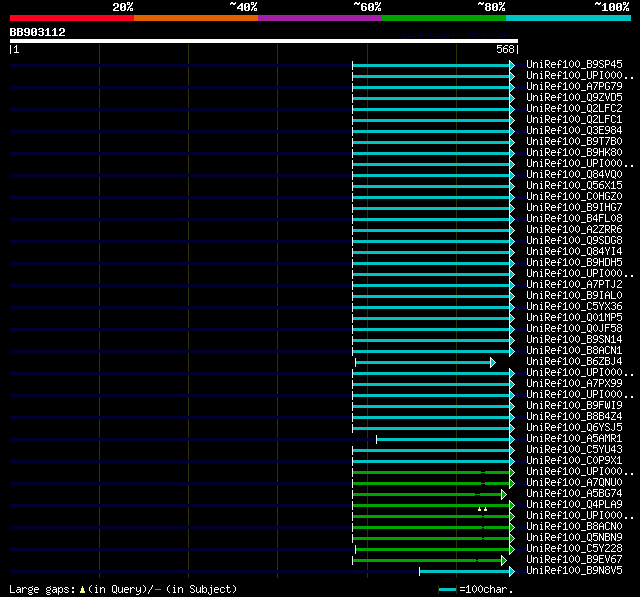The image size is (640, 597).
Task: Open hit UniRef100_A7PG79
Action: 574,87
